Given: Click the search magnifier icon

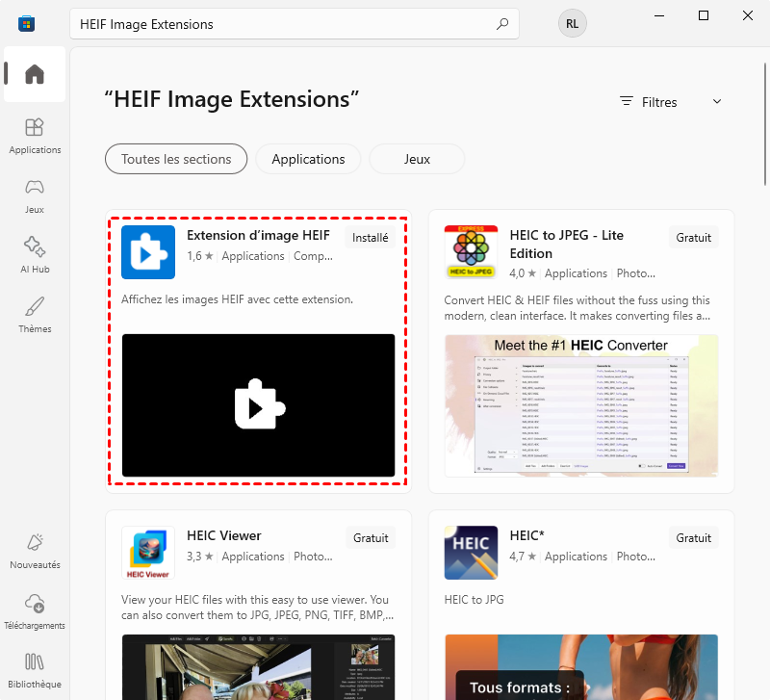Looking at the screenshot, I should (x=501, y=24).
